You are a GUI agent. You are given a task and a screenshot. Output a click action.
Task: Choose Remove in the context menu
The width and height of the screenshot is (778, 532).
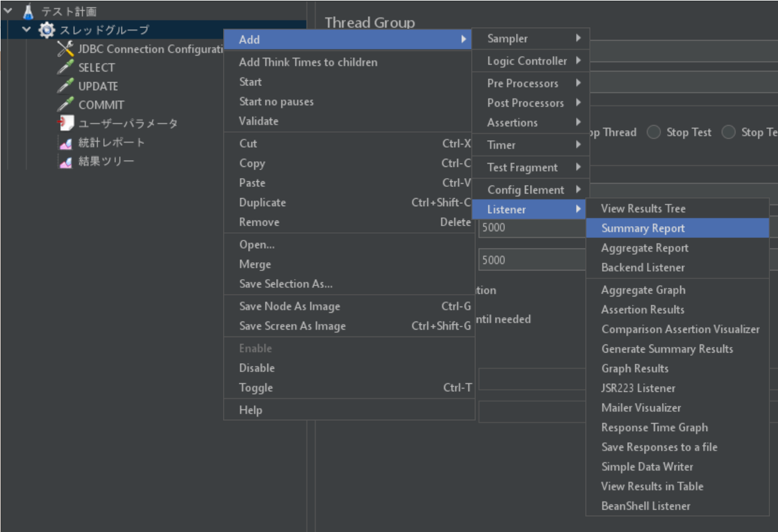pos(348,222)
